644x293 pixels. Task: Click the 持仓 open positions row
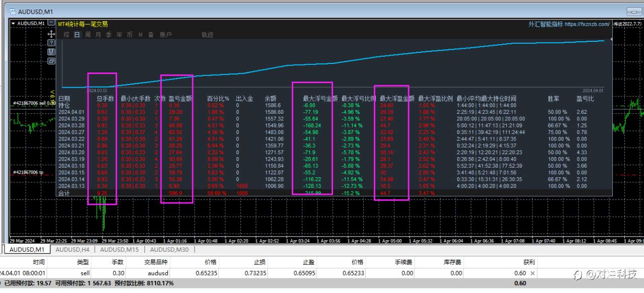coord(64,105)
